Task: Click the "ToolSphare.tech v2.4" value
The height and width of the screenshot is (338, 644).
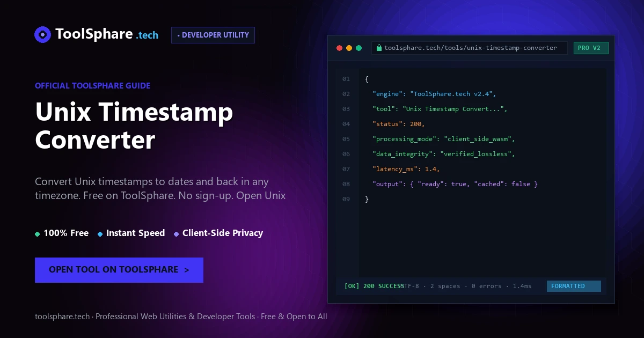Action: (x=452, y=94)
